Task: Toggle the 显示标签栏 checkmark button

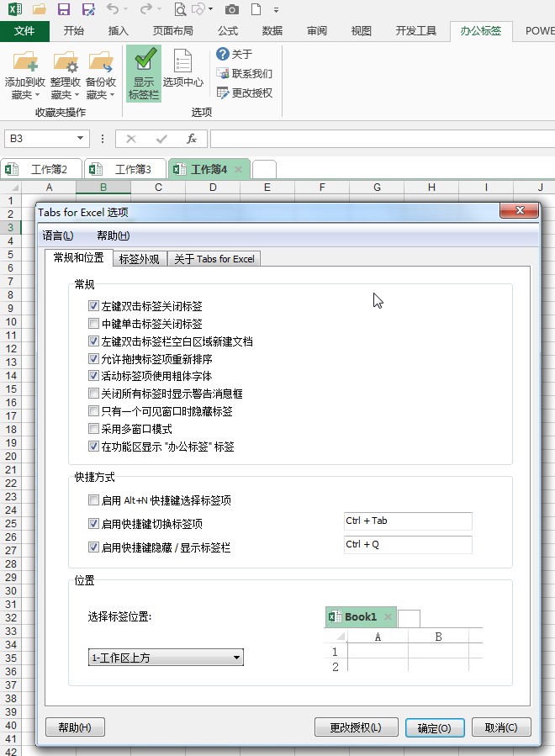Action: pyautogui.click(x=144, y=73)
